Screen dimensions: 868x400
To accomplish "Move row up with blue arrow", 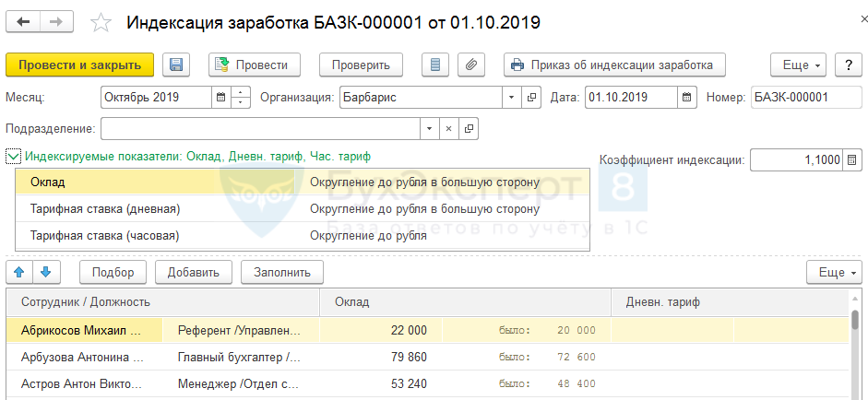I will (20, 272).
